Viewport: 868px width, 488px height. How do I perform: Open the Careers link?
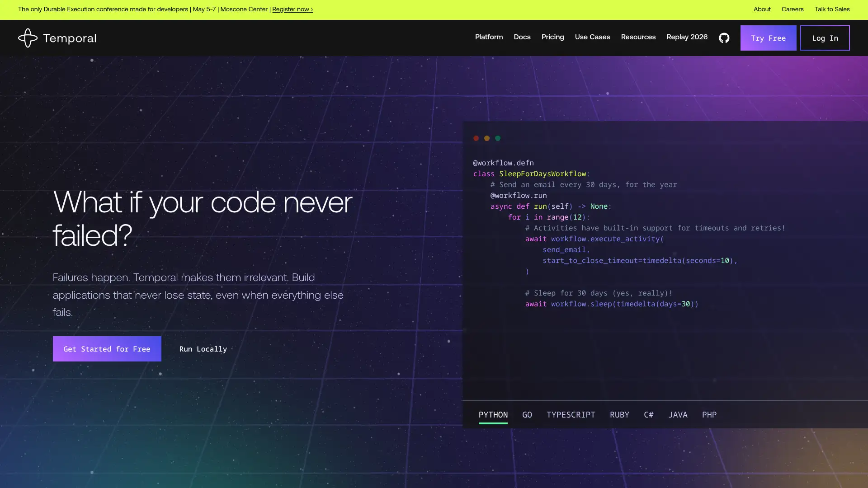click(x=793, y=9)
